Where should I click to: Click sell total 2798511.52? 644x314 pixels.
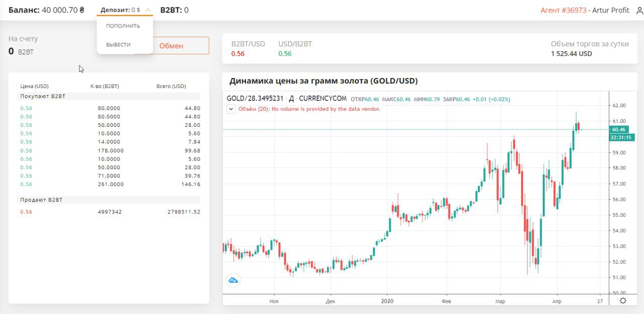(184, 212)
